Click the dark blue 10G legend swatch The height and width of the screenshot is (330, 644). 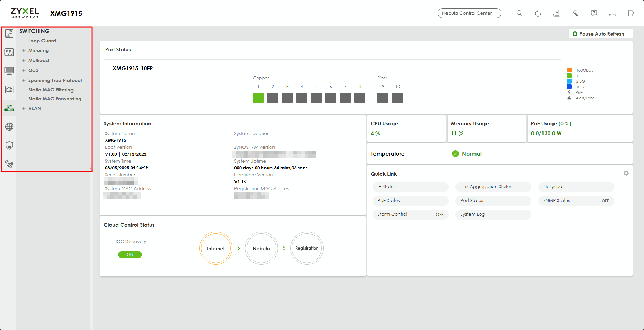(x=569, y=87)
